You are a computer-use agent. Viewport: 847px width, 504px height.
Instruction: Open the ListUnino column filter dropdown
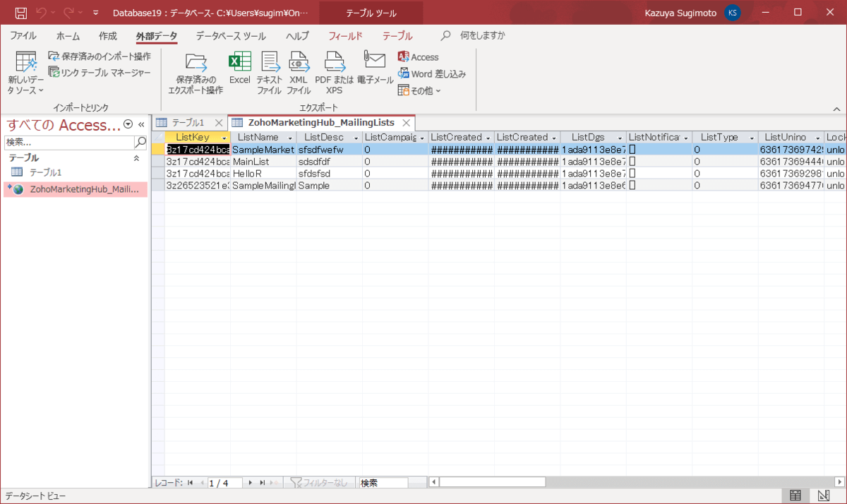tap(817, 138)
